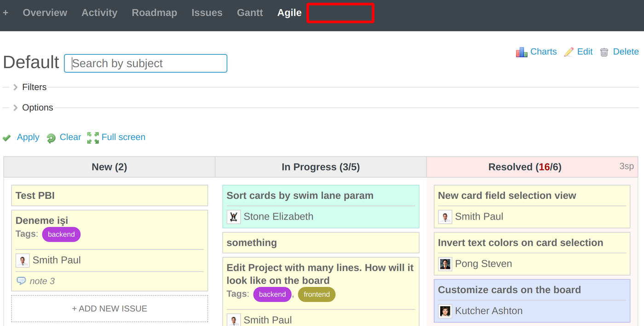Click the Delete trash can icon
This screenshot has width=644, height=326.
pyautogui.click(x=604, y=52)
